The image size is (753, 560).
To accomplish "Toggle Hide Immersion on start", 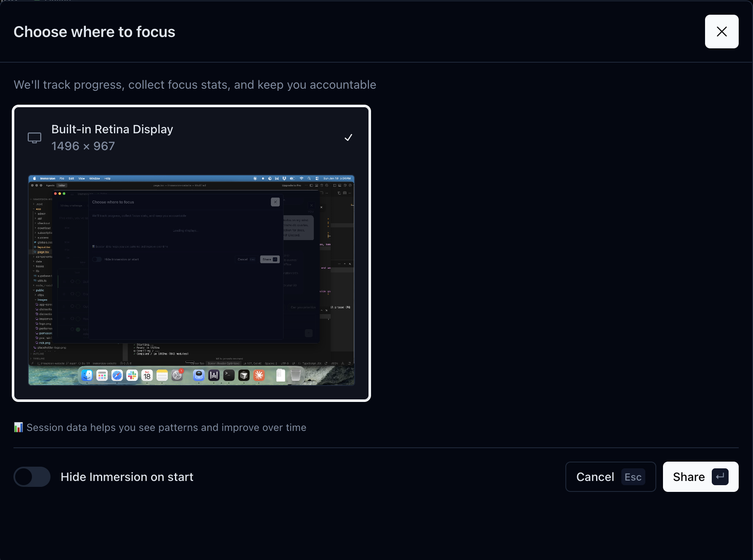I will click(32, 477).
